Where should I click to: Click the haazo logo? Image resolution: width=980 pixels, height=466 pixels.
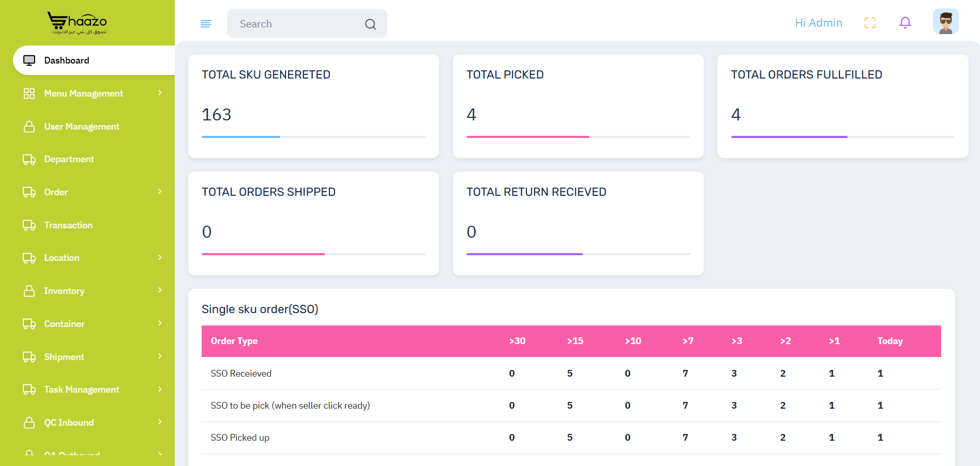point(78,23)
